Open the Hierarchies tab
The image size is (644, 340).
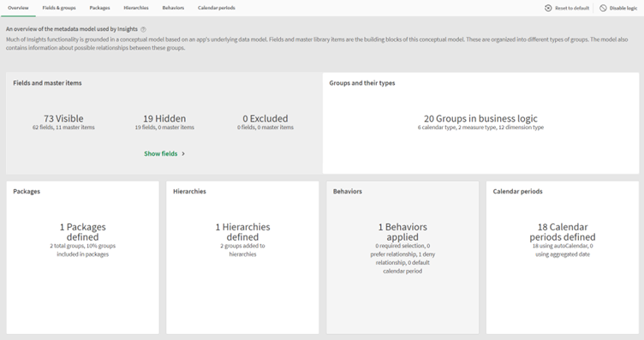click(x=136, y=8)
